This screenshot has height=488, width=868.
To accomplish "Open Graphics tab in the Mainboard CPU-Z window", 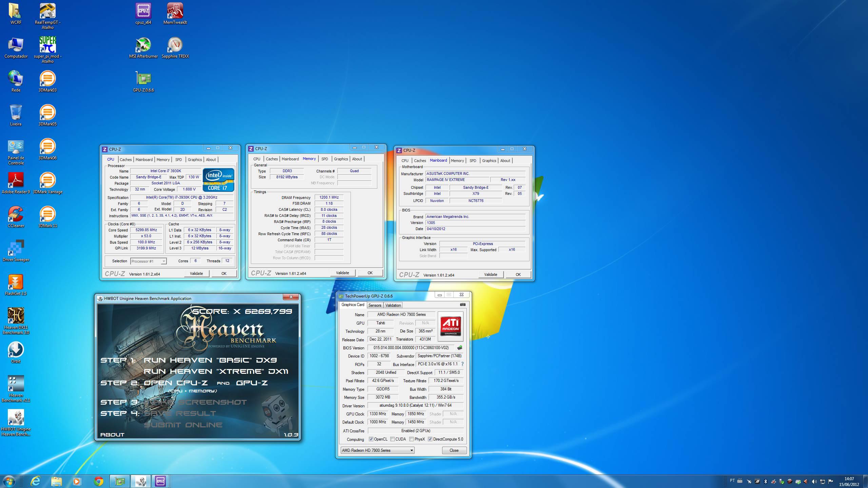I will click(x=489, y=161).
